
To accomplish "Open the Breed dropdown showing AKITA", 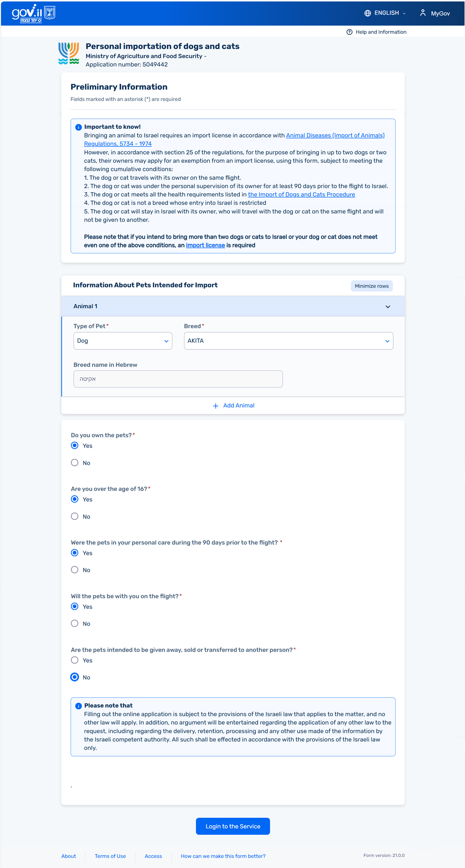I will (288, 341).
